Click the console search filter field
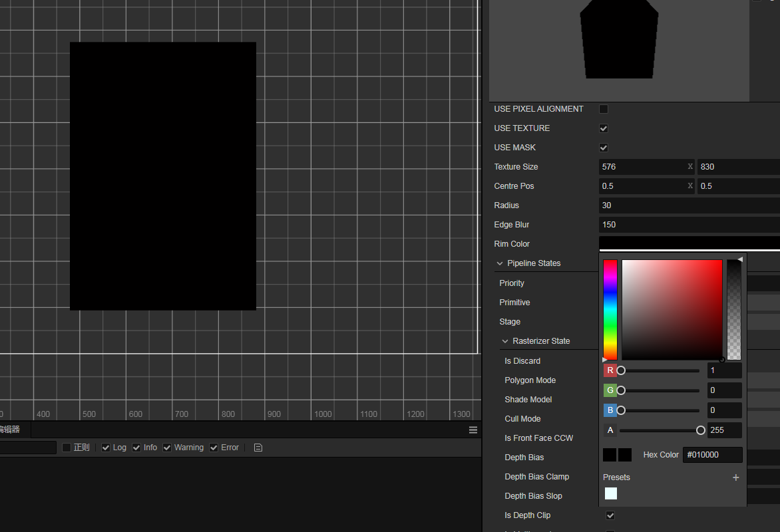This screenshot has height=532, width=780. pos(28,448)
